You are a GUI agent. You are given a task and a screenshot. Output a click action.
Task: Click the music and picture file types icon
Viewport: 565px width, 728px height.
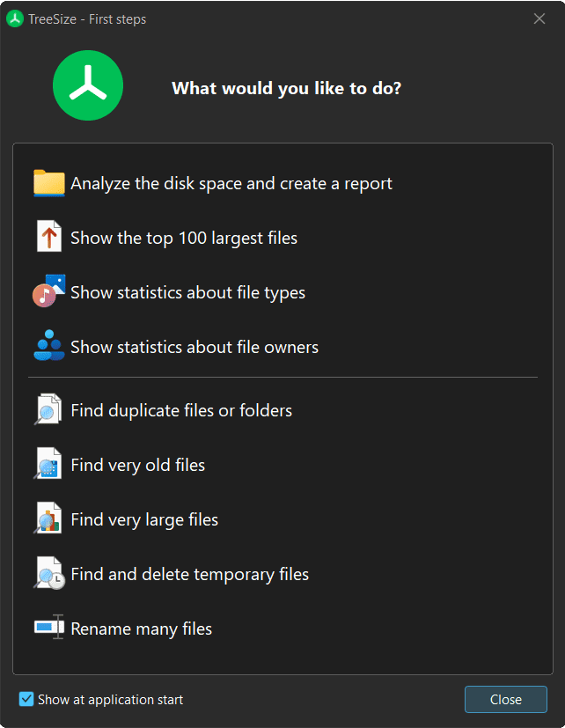pyautogui.click(x=48, y=291)
